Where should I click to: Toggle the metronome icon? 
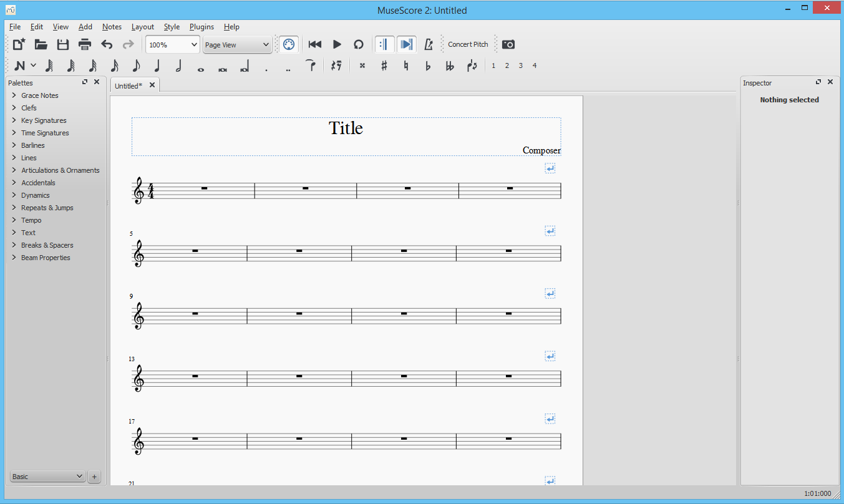(x=429, y=44)
